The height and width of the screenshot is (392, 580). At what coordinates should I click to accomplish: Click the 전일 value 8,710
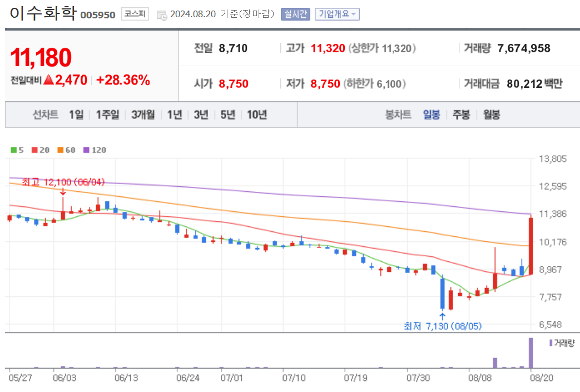[233, 48]
